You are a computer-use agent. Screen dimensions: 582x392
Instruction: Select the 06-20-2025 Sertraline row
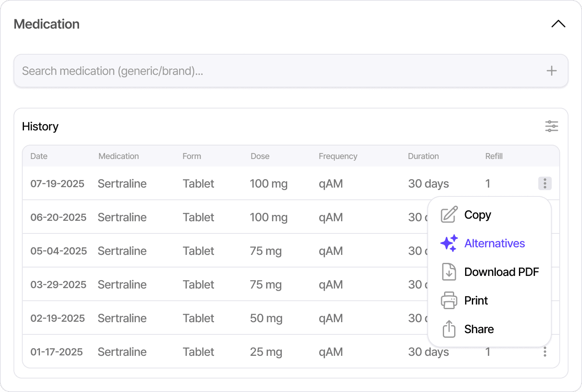click(x=122, y=217)
